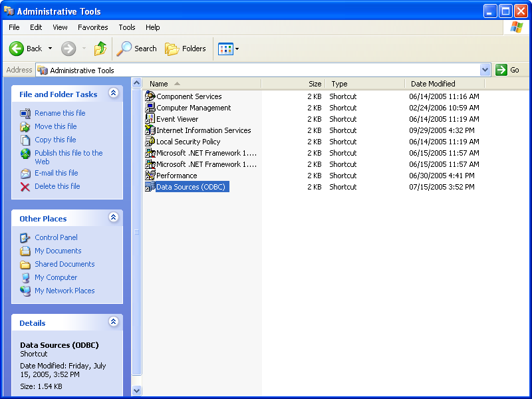Open the Views dropdown arrow
Viewport: 532px width, 399px height.
tap(237, 49)
